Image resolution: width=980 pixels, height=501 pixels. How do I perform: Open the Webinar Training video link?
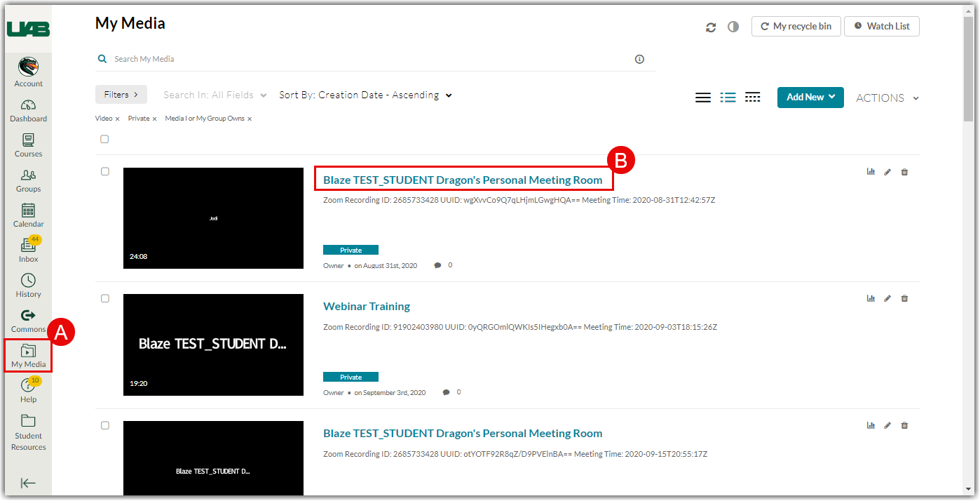(x=366, y=306)
